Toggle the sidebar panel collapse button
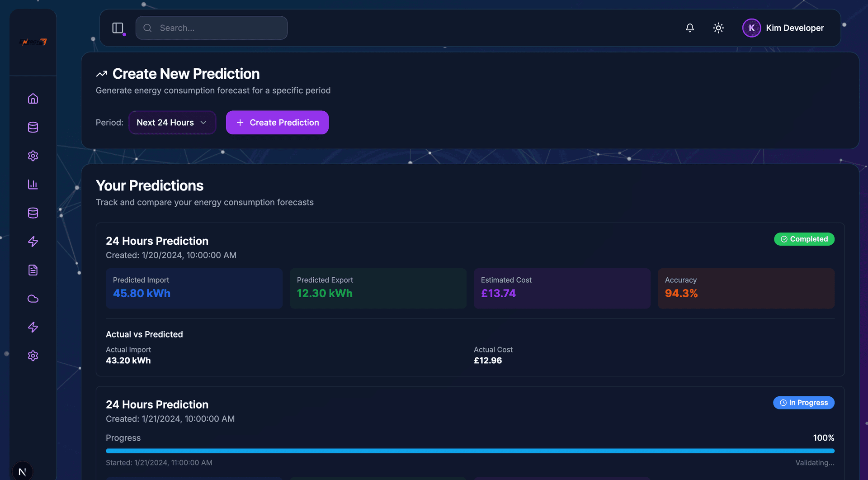Screen dimensions: 868x480 click(x=118, y=28)
